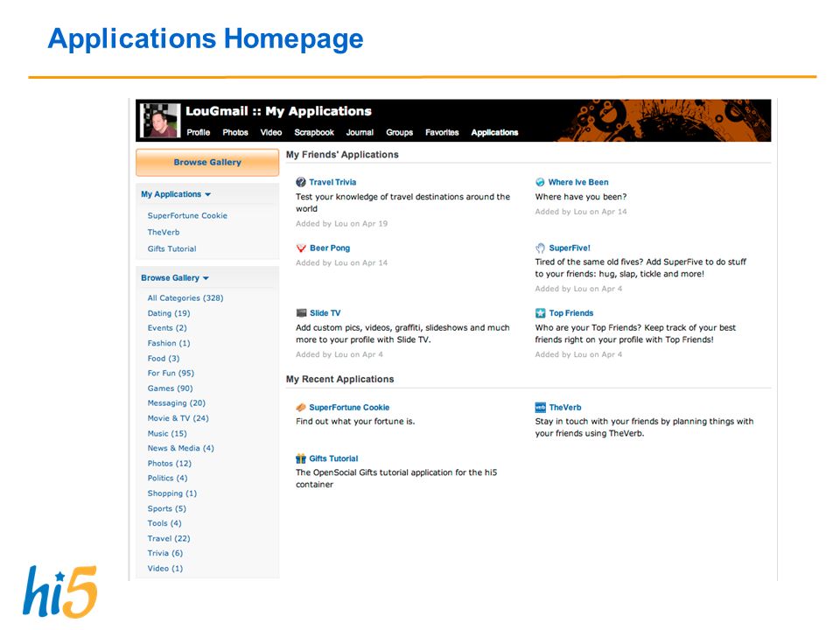Click the SuperFortune Cookie app icon
The width and height of the screenshot is (840, 630).
(301, 407)
